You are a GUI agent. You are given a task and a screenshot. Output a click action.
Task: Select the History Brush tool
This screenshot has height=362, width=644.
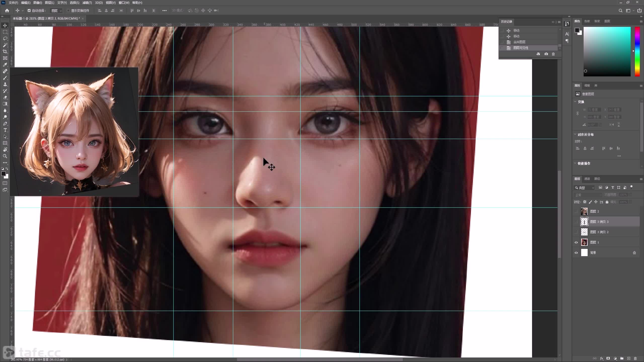[x=5, y=91]
